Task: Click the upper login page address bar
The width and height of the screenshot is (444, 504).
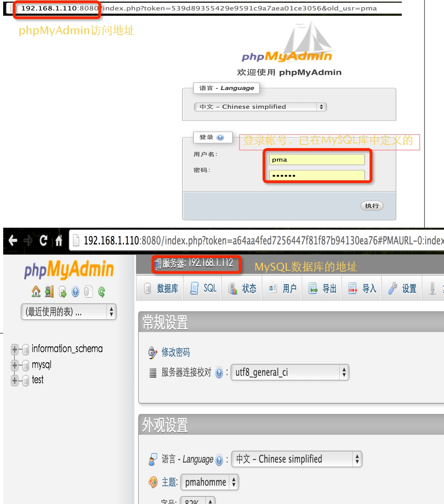Action: click(204, 8)
